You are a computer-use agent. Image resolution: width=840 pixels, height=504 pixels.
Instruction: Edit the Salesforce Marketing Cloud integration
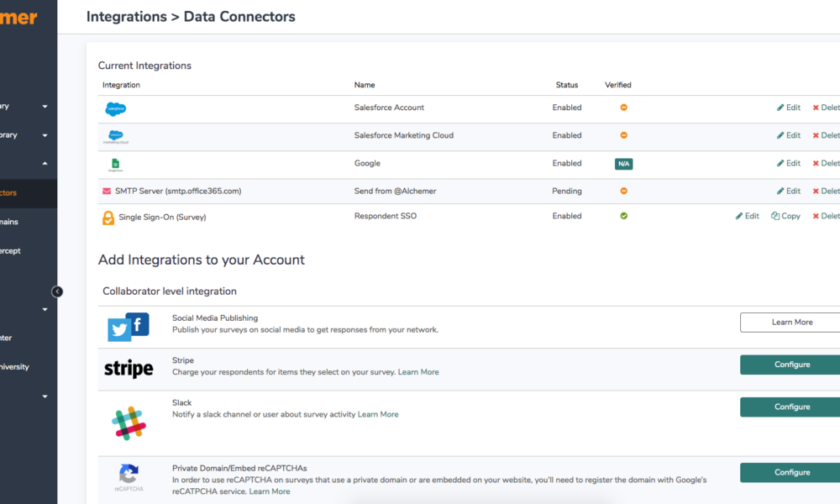[789, 135]
